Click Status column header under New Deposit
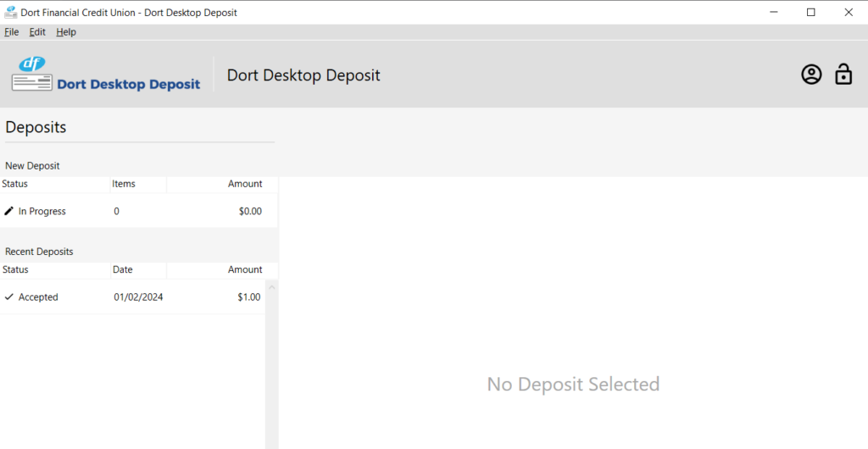868x449 pixels. click(x=15, y=184)
